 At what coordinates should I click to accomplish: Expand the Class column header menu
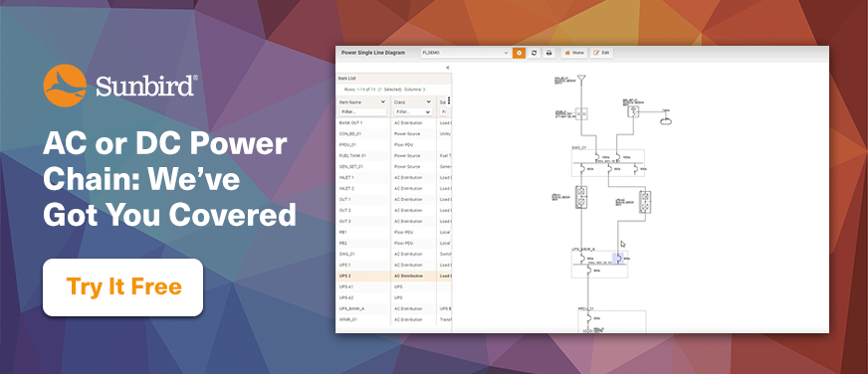tap(428, 101)
